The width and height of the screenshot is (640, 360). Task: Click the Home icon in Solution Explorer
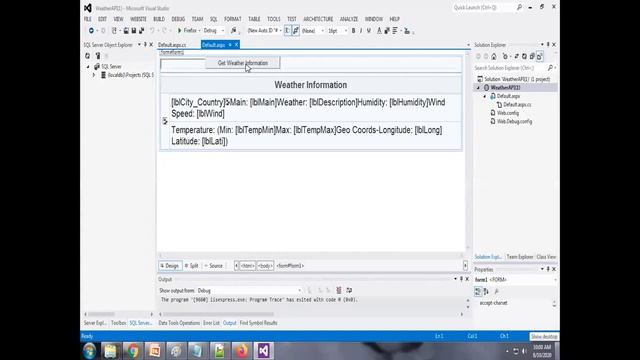(x=494, y=56)
